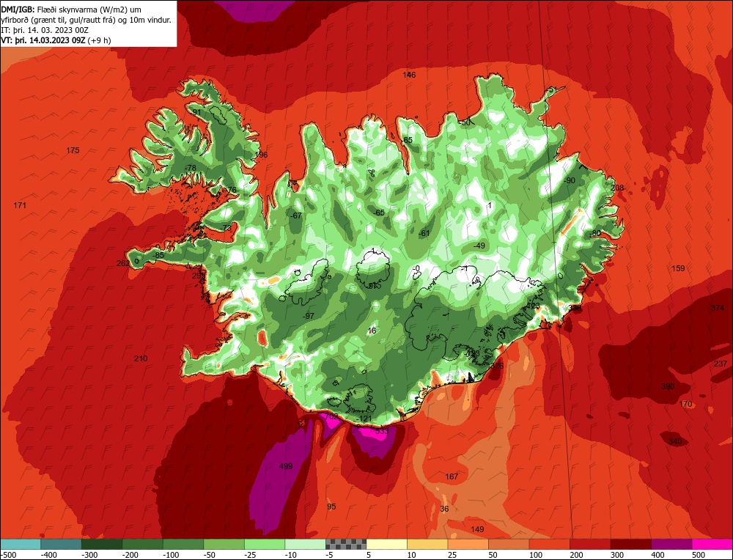The height and width of the screenshot is (560, 733).
Task: Click the value -78 on the Westfjords
Action: (x=190, y=168)
